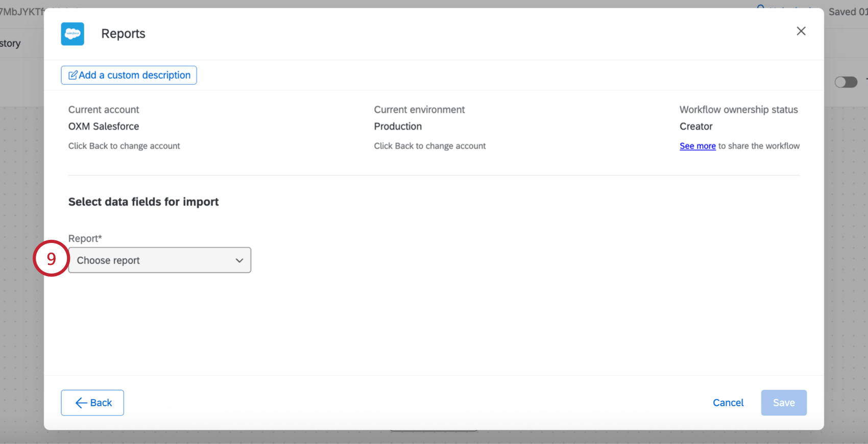Screen dimensions: 868x444
Task: Click the Select data fields for import heading
Action: pos(143,202)
